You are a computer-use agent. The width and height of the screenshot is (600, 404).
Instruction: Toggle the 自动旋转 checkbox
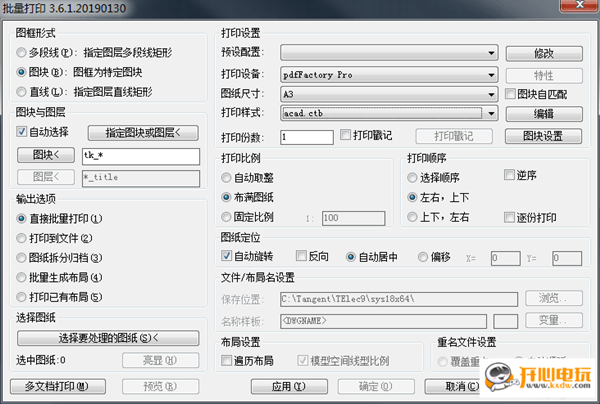point(227,256)
